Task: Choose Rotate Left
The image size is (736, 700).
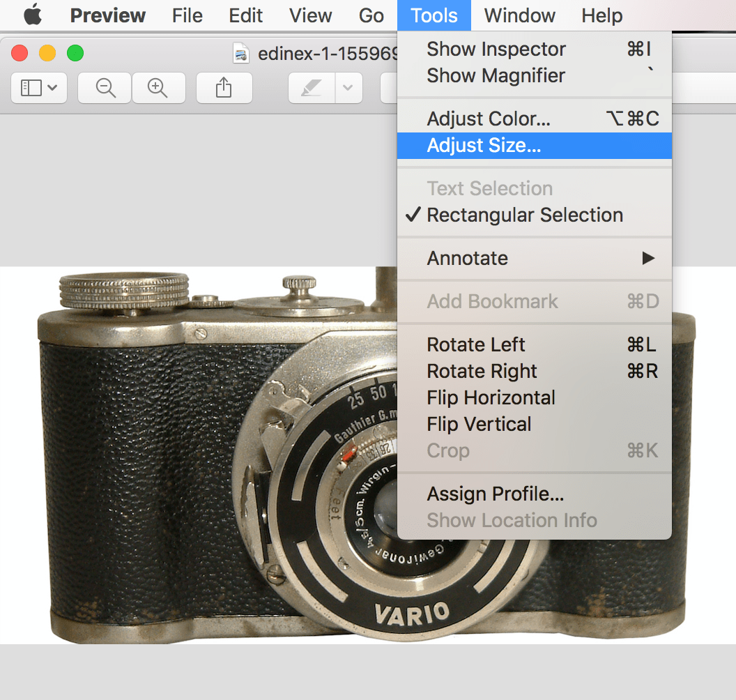Action: pos(476,345)
